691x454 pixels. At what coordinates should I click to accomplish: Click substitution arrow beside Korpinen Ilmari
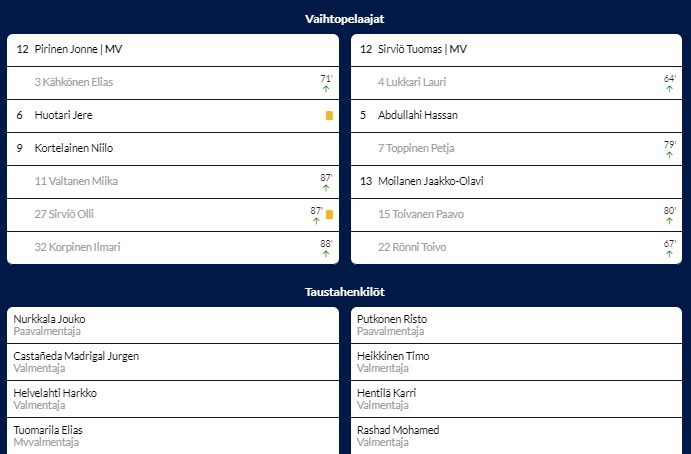tap(326, 254)
